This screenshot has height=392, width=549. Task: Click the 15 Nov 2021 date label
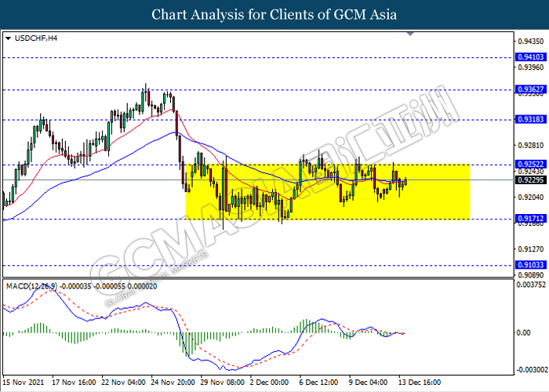tap(24, 383)
